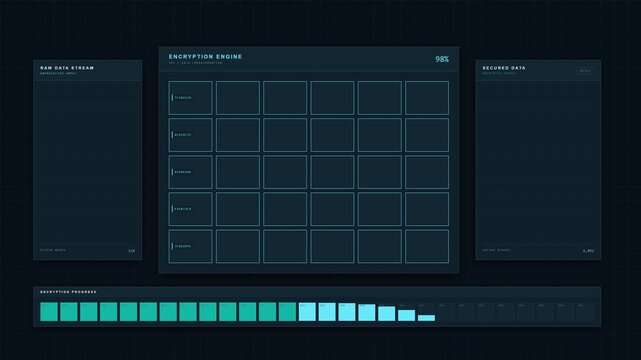Screen dimensions: 641x360
Task: Click the shortest light-blue progress bar
Action: click(x=426, y=318)
